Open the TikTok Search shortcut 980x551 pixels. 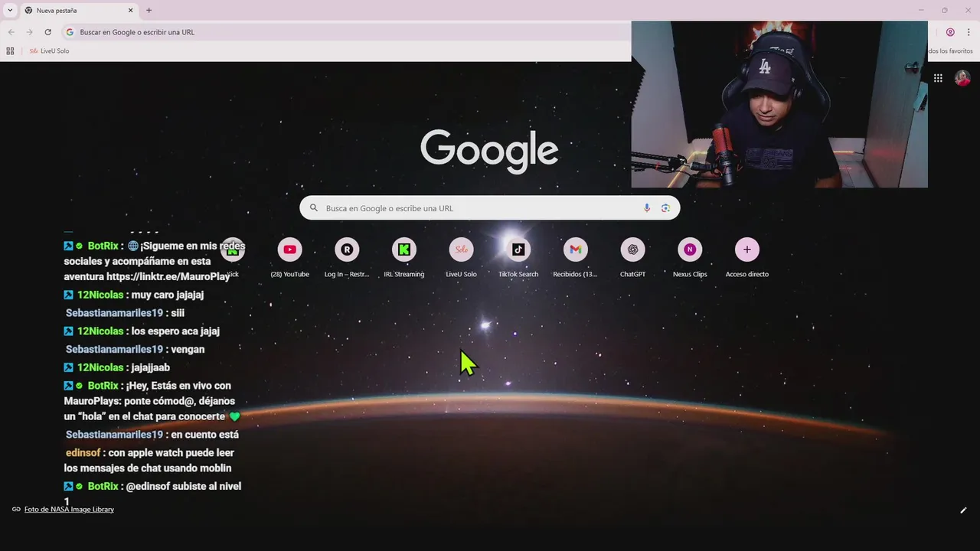coord(518,258)
